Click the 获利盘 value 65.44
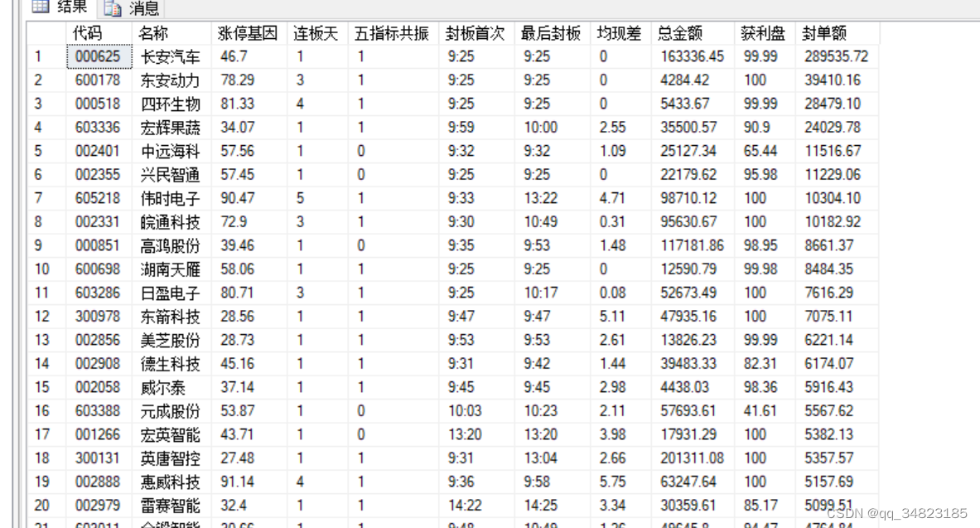 [760, 152]
